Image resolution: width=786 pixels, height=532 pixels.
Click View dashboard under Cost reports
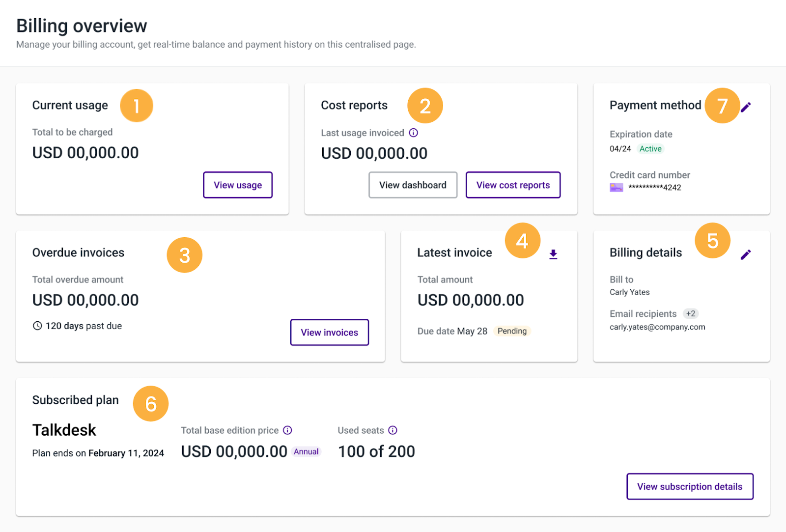(413, 185)
